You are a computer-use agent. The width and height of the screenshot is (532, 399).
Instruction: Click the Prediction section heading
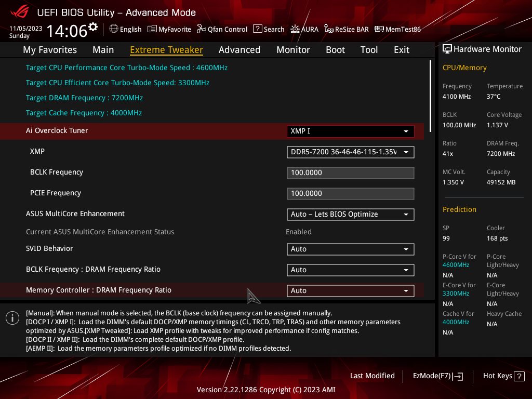point(459,209)
